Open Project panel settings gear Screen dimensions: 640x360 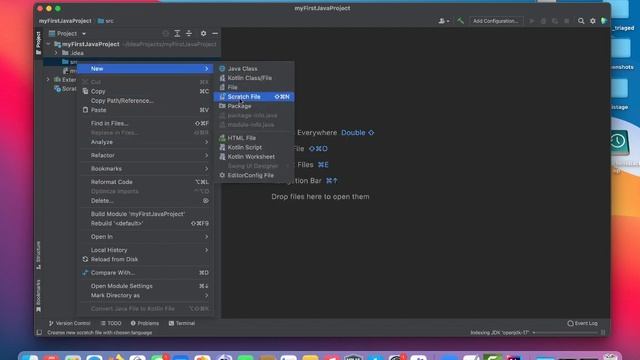tap(203, 33)
